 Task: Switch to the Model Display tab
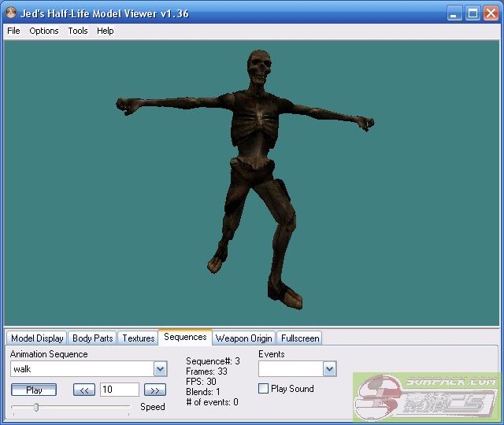click(x=37, y=338)
